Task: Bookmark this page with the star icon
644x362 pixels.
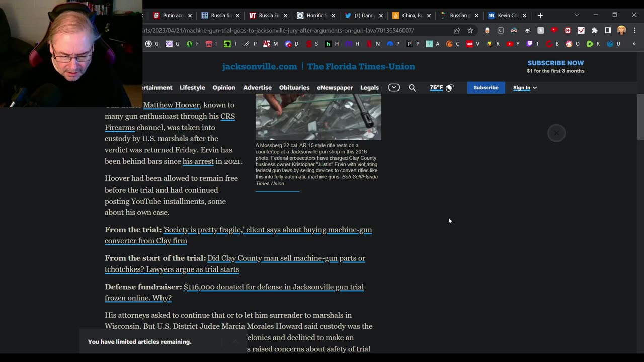Action: (x=470, y=30)
